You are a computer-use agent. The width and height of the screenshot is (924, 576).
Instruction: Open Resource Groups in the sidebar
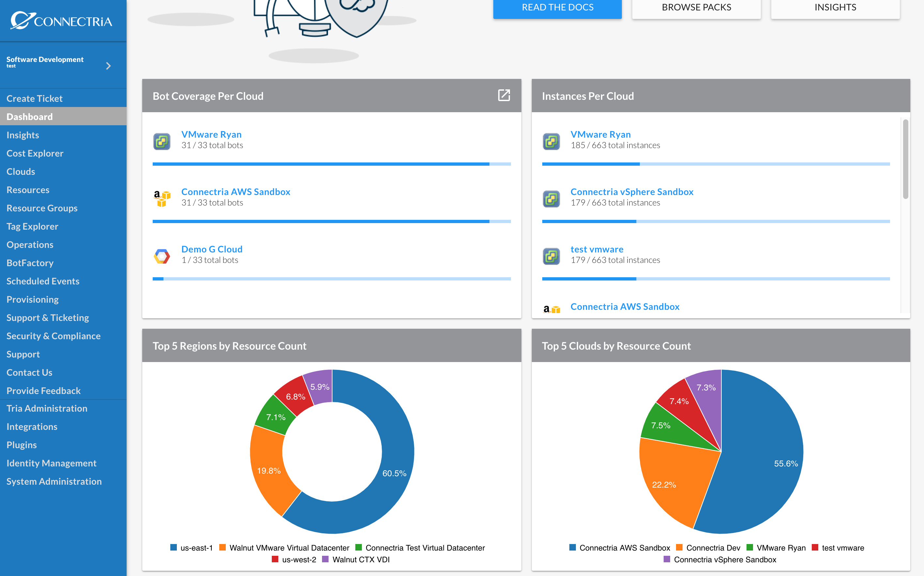point(63,208)
